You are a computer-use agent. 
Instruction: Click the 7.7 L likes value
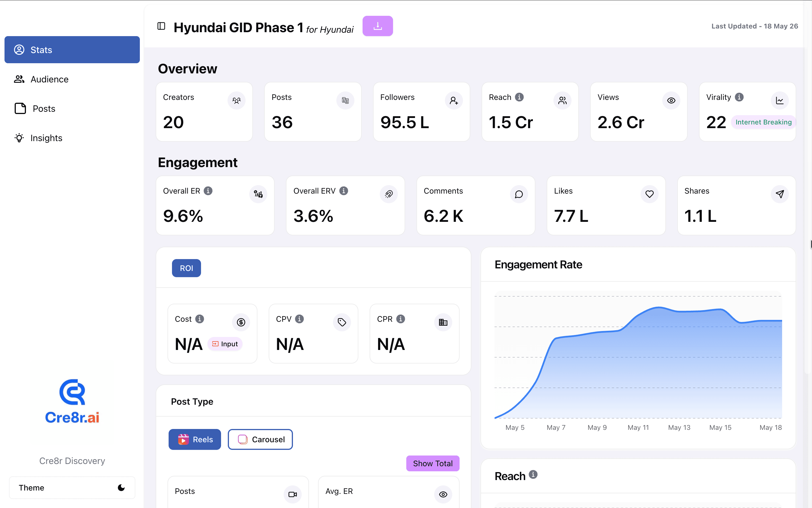click(571, 216)
